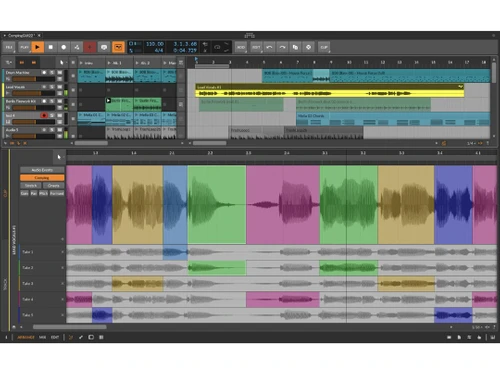Select the green Take 2 comp region
This screenshot has height=375, width=500.
tap(217, 268)
